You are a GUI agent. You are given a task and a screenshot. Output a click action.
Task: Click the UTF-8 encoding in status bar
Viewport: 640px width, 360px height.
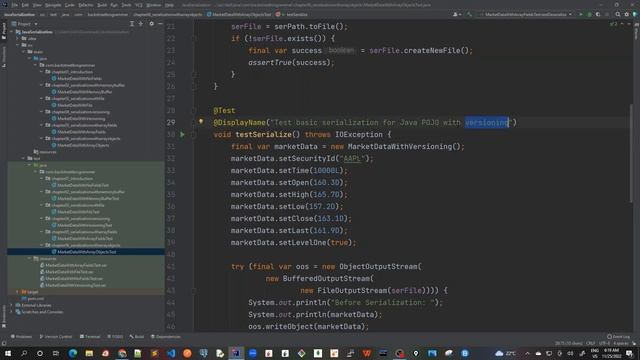coord(604,343)
